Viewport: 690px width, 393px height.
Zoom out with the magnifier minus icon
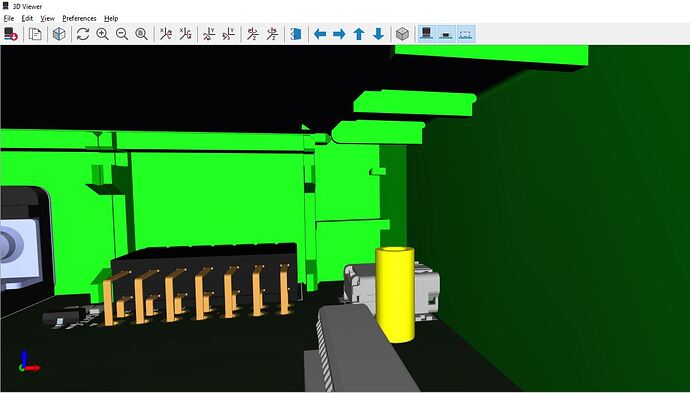(122, 34)
